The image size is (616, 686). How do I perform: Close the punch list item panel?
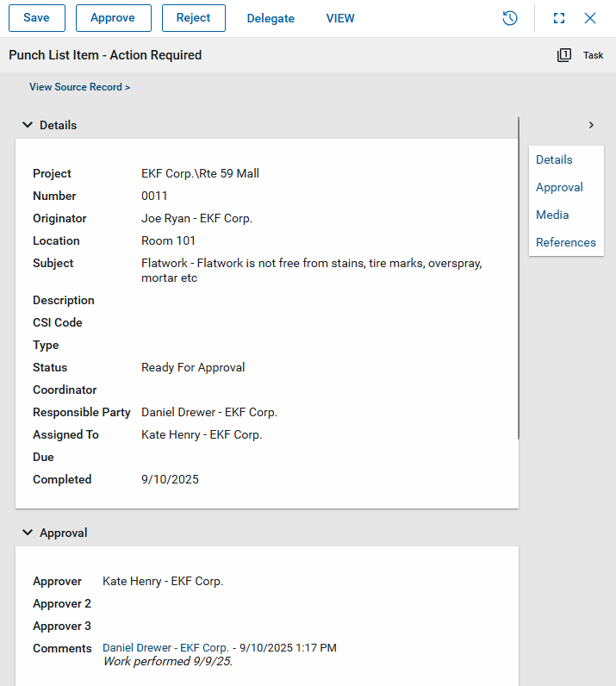click(590, 18)
